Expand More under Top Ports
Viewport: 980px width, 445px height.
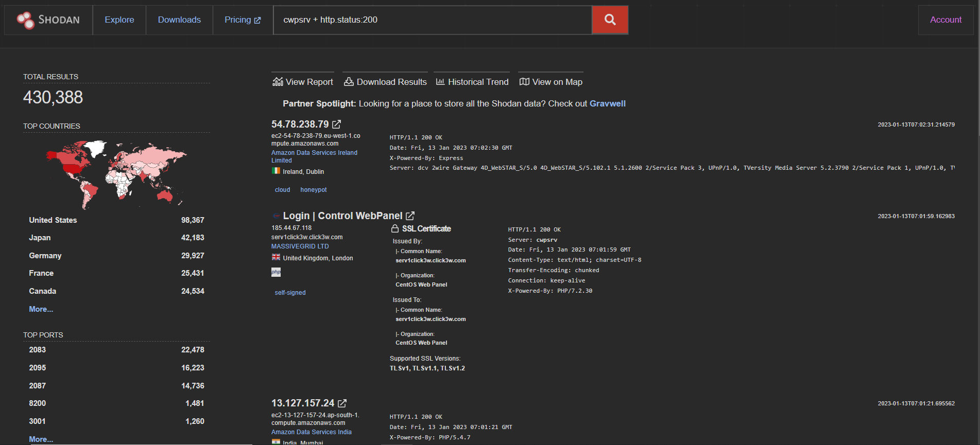pos(41,439)
